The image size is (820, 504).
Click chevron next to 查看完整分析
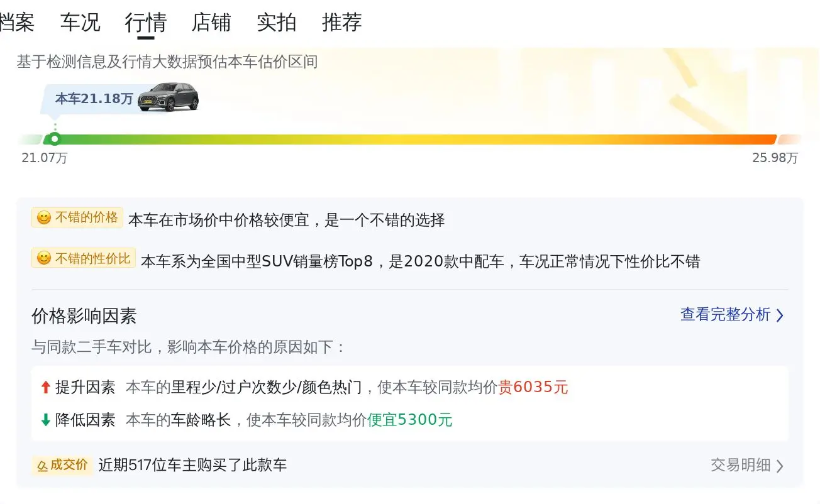780,315
